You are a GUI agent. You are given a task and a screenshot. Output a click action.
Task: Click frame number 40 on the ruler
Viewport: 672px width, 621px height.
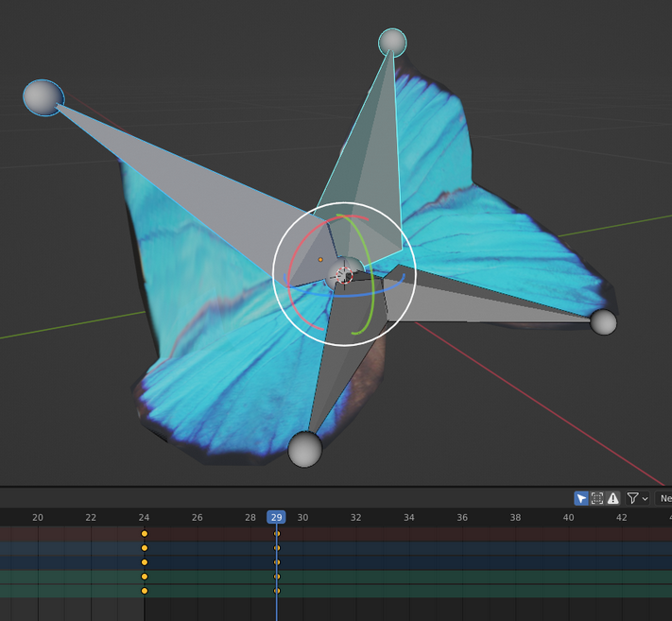coord(568,517)
